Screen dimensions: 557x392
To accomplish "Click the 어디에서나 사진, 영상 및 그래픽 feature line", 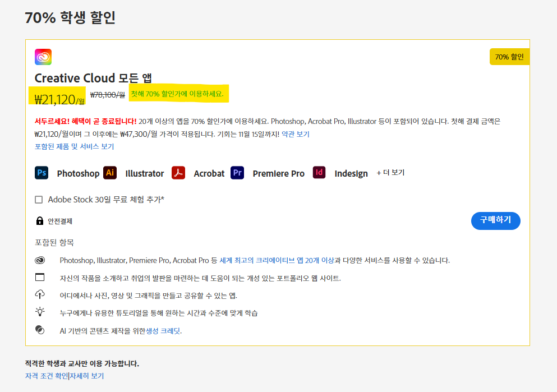I will pyautogui.click(x=149, y=296).
